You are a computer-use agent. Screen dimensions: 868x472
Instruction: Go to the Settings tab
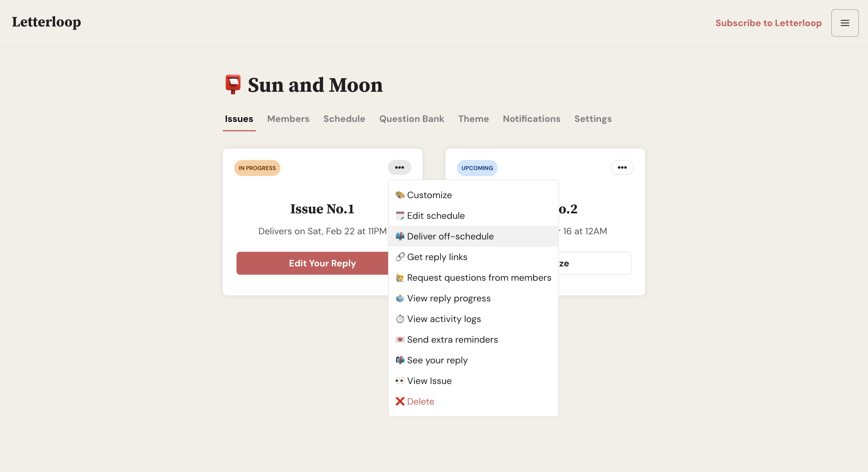[x=593, y=119]
